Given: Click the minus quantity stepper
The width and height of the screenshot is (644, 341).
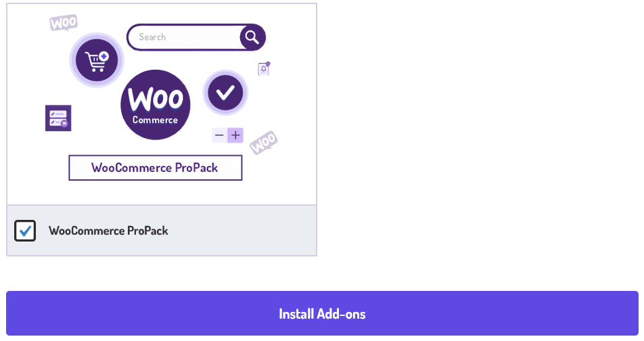Looking at the screenshot, I should point(219,135).
